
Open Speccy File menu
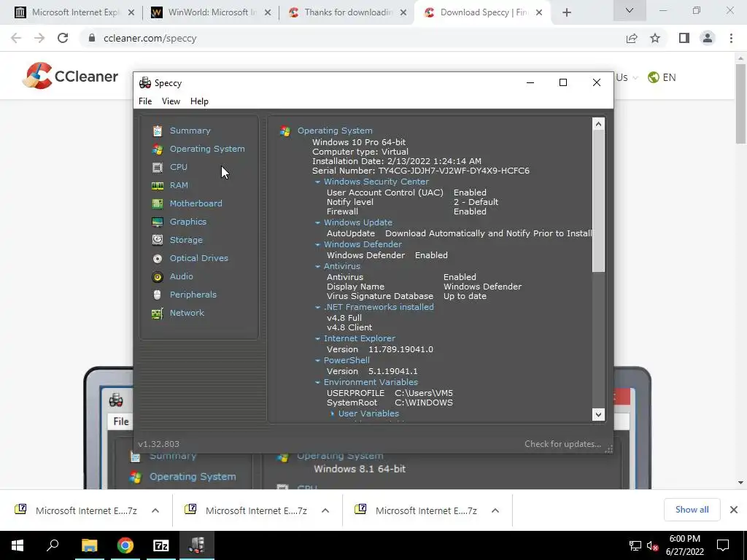[x=145, y=101]
